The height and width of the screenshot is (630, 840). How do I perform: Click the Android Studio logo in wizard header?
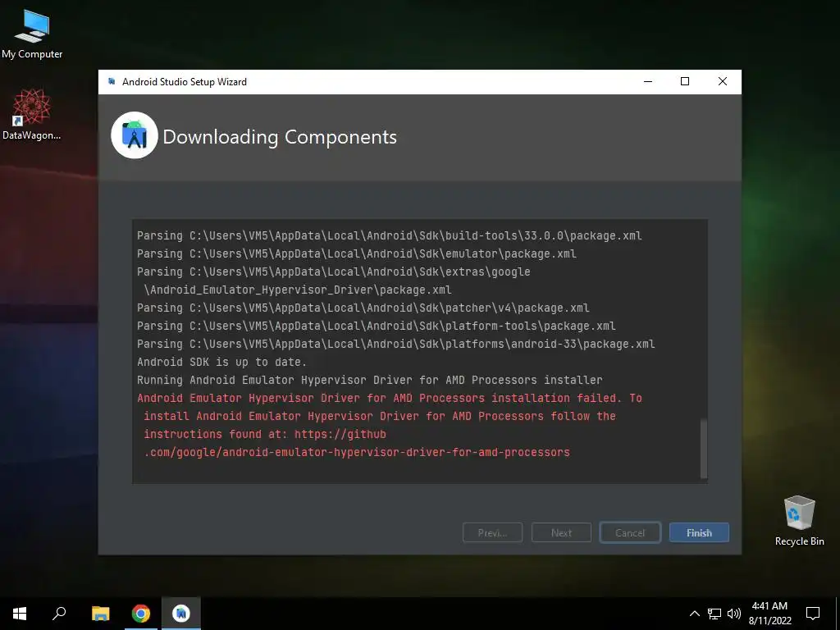point(135,135)
